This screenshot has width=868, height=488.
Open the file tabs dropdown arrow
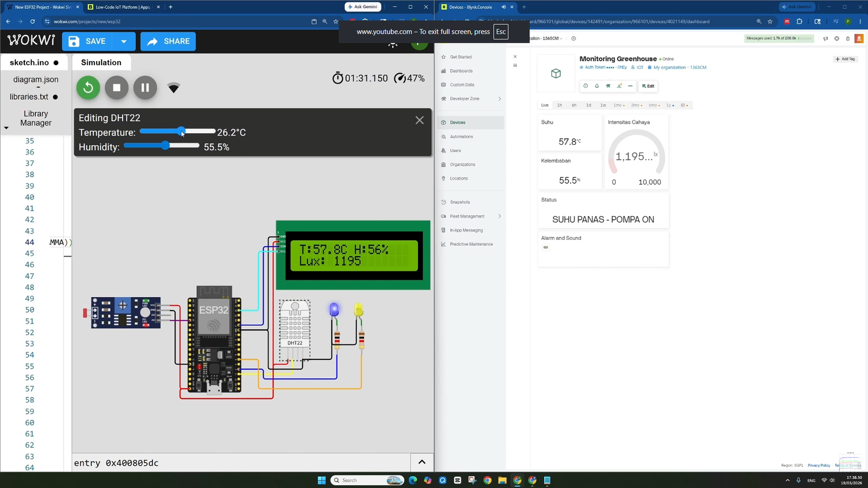[x=7, y=128]
